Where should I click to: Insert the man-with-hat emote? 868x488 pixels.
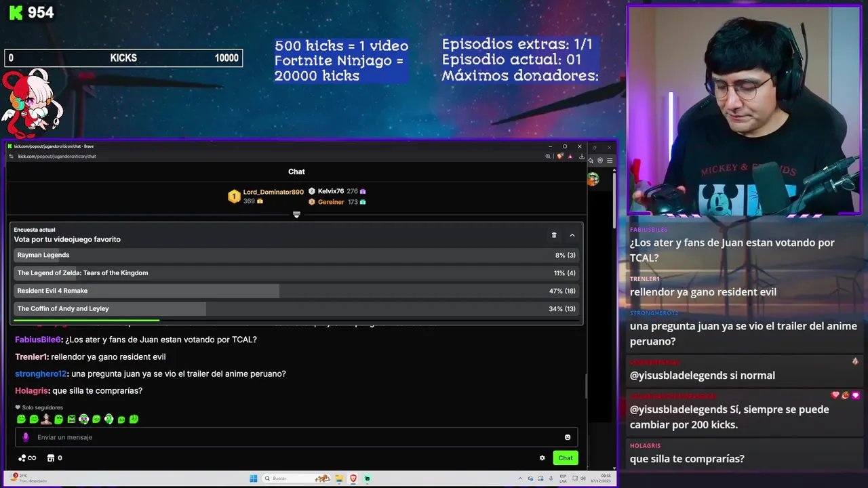click(46, 420)
